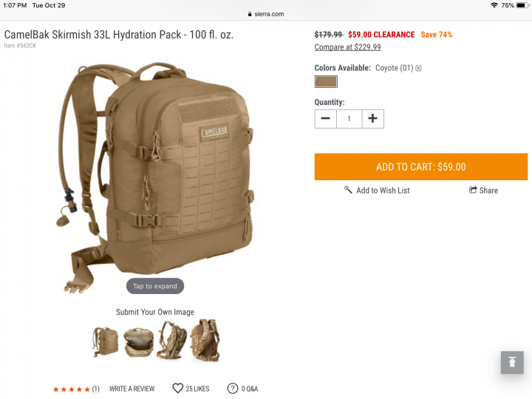Click the heart icon for likes
The width and height of the screenshot is (532, 399).
point(178,388)
